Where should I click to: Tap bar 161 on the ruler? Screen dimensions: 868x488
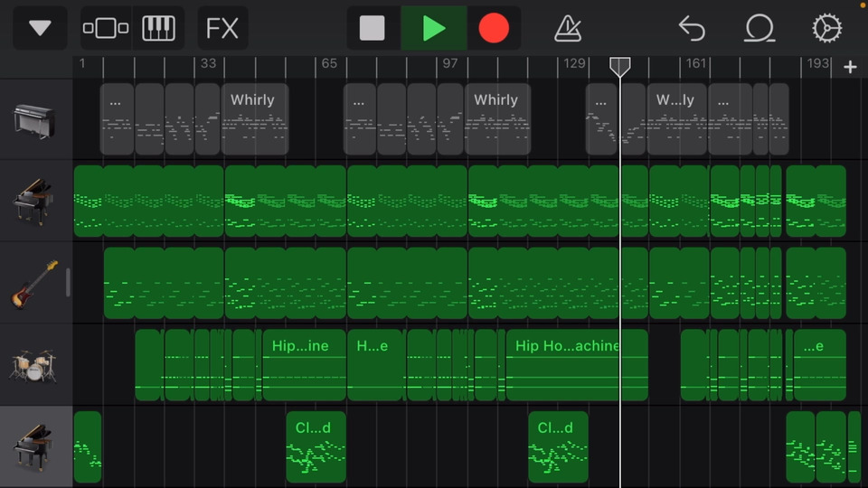[x=696, y=63]
